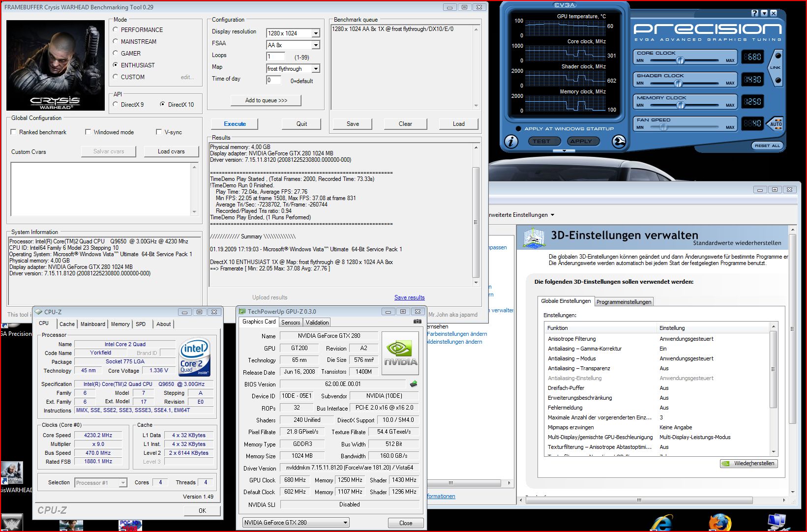Open EVGA Precision settings wrench icon
Viewport: 807px width, 532px height.
point(619,142)
